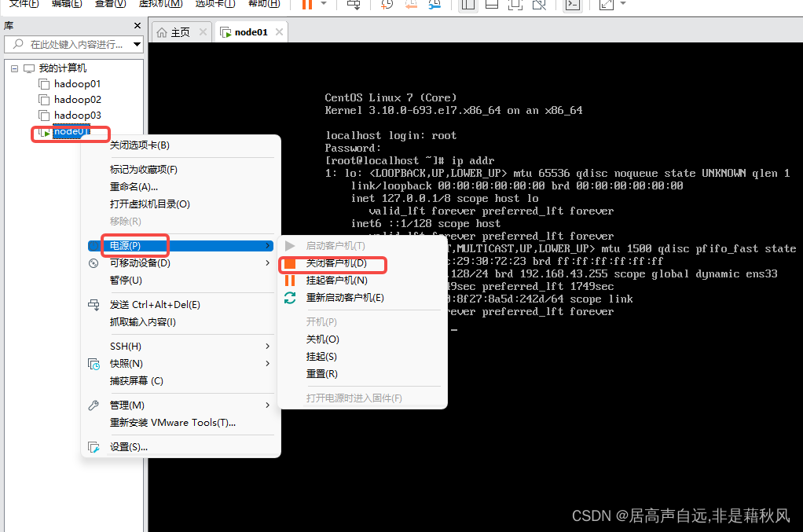Close the library panel with the X
The image size is (803, 532).
tap(137, 26)
